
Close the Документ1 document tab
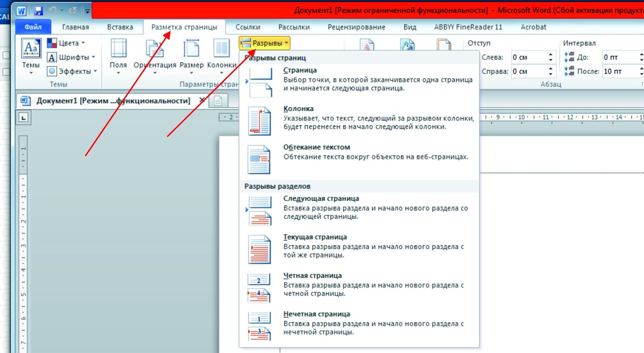(202, 100)
